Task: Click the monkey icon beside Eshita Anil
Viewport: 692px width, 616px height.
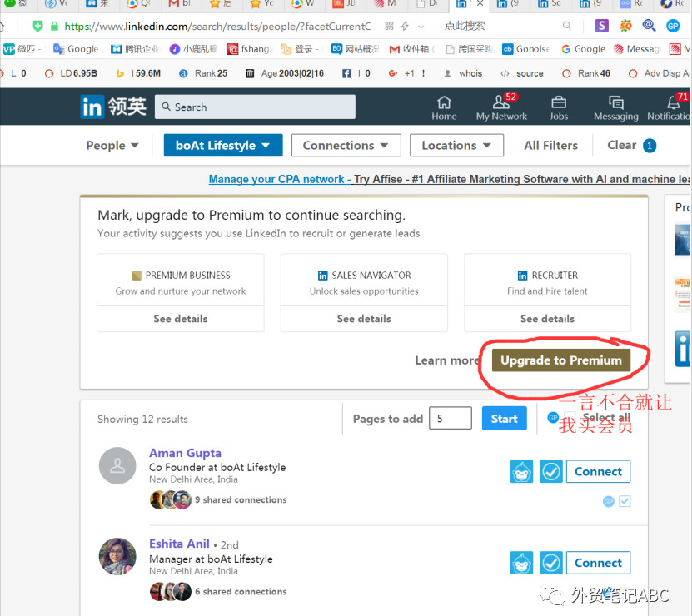Action: (521, 563)
